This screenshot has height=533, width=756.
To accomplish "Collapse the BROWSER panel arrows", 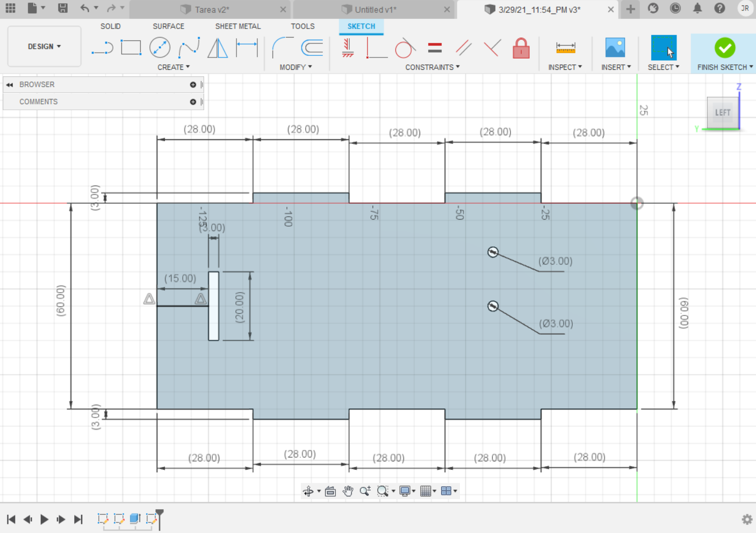I will (10, 85).
